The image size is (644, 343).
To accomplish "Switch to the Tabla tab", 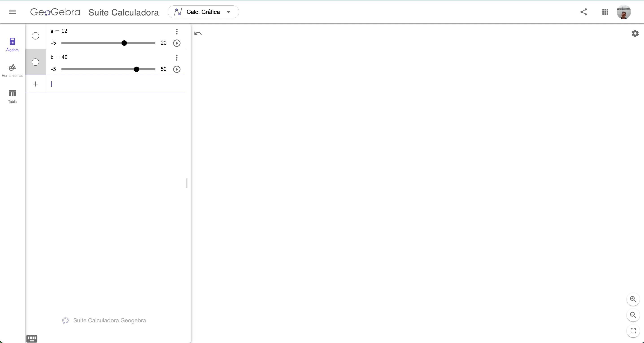I will (x=12, y=96).
